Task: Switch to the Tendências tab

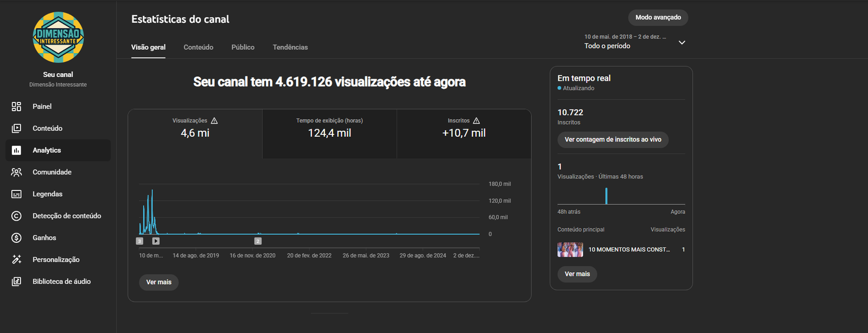Action: [x=290, y=47]
